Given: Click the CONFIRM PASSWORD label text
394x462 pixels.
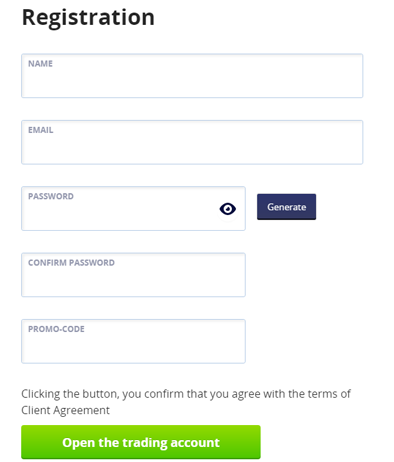Looking at the screenshot, I should (71, 262).
